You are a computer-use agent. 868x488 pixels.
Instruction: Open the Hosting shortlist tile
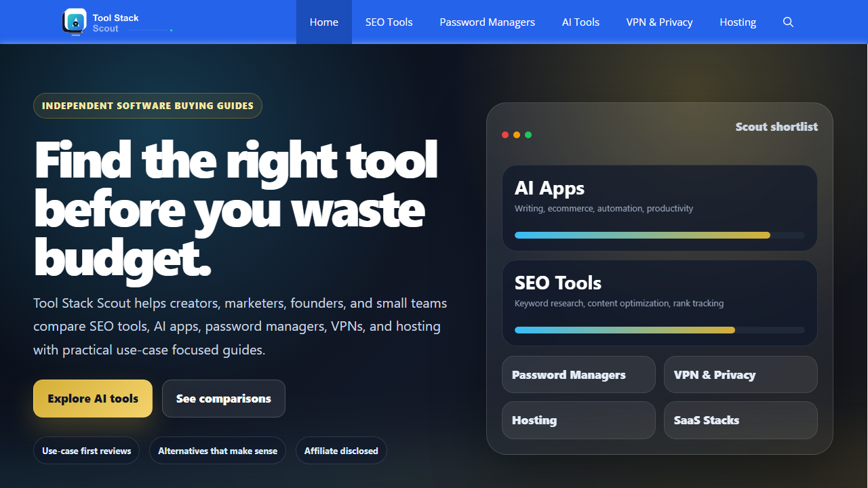pyautogui.click(x=578, y=420)
